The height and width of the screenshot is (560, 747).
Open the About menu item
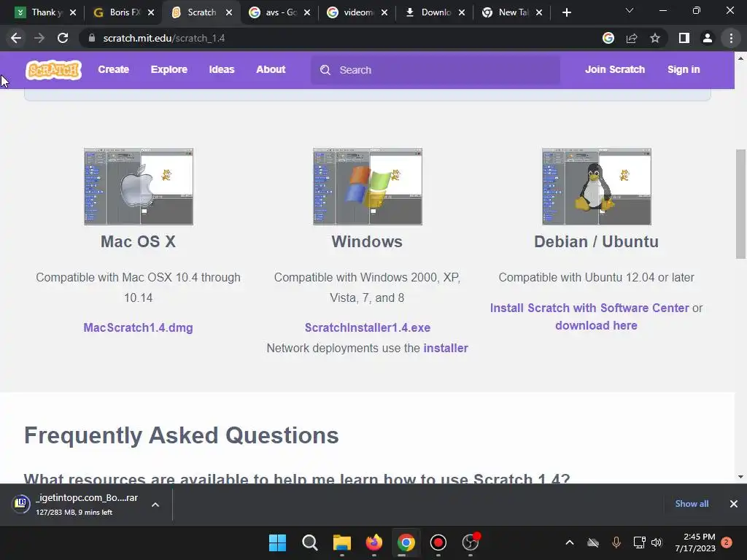pyautogui.click(x=271, y=69)
